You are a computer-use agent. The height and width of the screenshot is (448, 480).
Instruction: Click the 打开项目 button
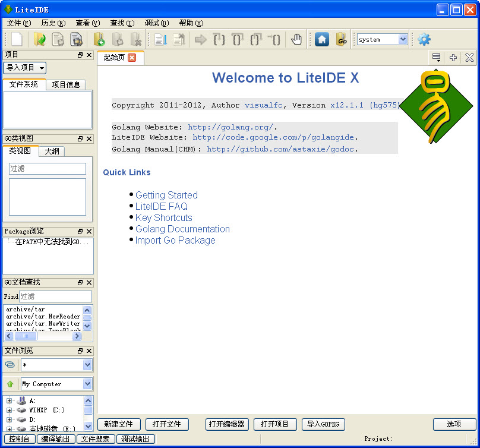click(275, 424)
